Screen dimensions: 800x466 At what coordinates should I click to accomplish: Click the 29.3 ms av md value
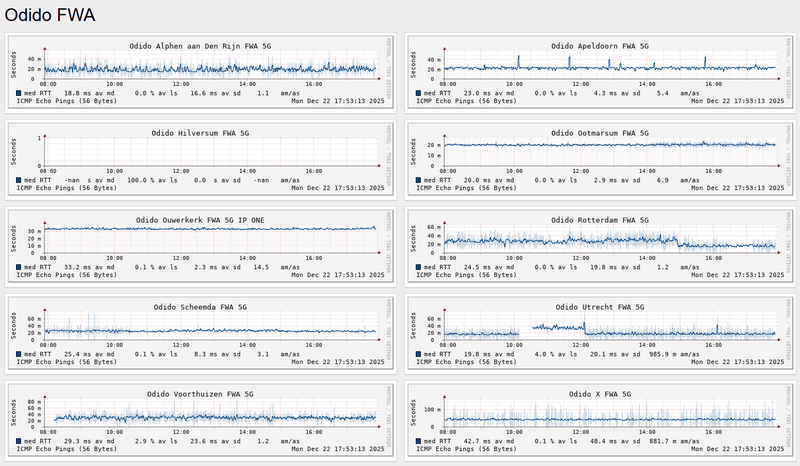[x=89, y=441]
